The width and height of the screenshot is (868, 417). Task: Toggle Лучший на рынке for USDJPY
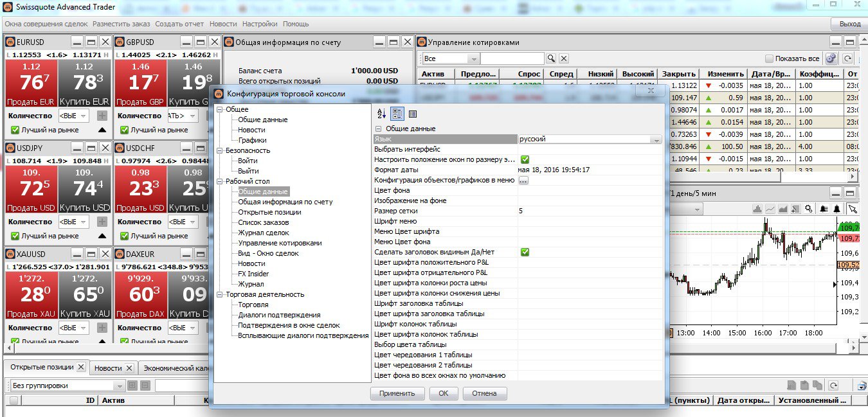point(16,236)
